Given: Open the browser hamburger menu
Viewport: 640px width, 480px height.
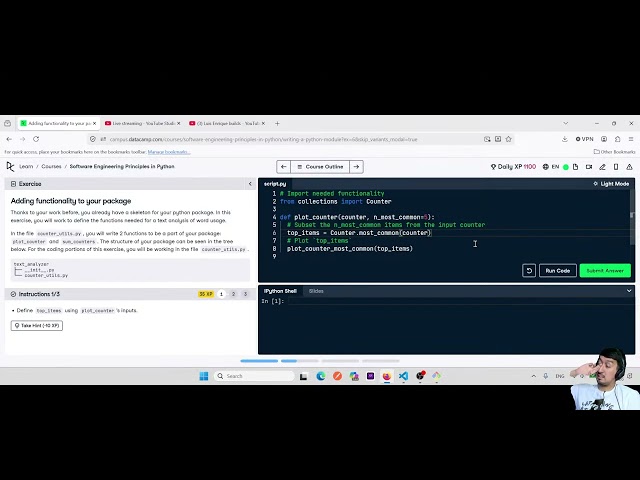Looking at the screenshot, I should point(631,139).
